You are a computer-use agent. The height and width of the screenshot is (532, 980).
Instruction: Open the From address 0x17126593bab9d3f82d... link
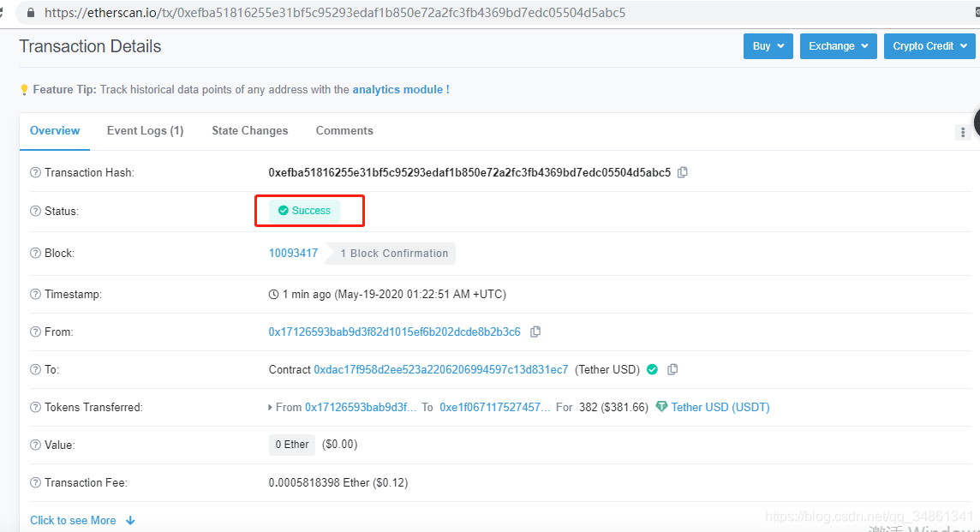point(394,332)
